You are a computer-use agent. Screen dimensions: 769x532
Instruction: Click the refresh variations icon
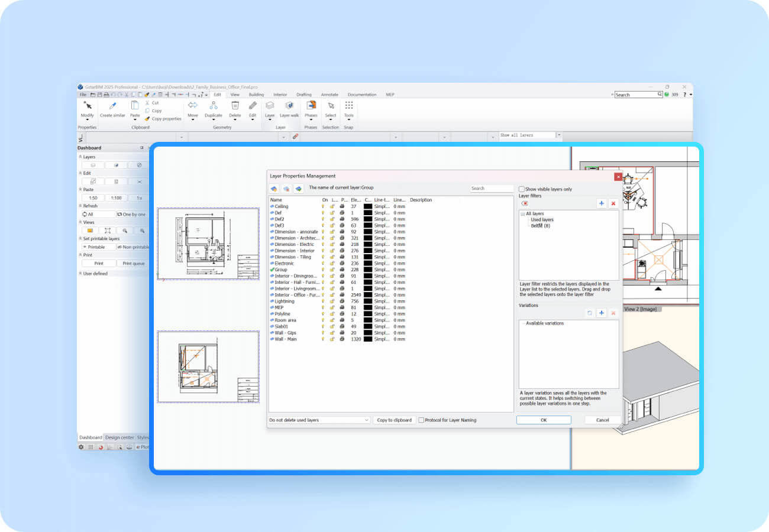tap(589, 313)
